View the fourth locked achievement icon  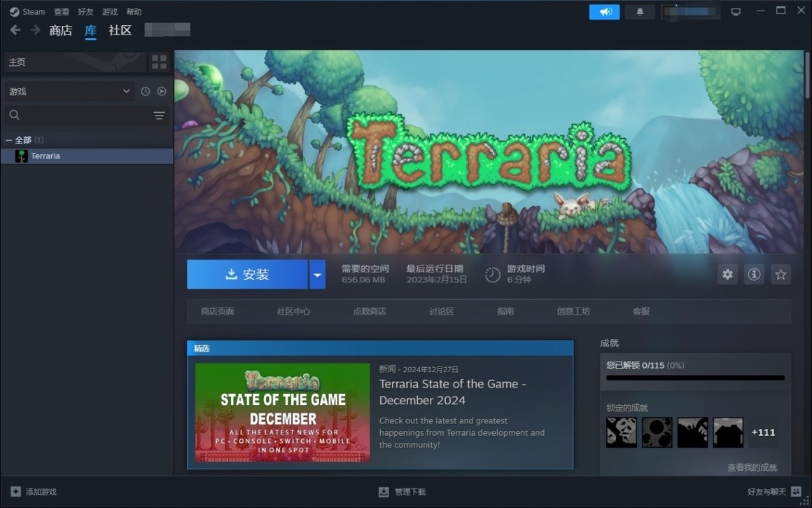coord(728,432)
